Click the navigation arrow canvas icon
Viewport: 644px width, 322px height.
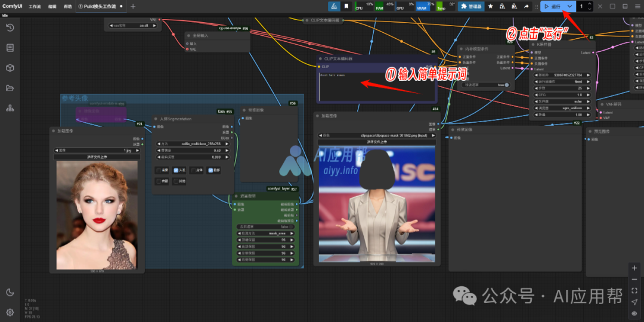point(634,302)
